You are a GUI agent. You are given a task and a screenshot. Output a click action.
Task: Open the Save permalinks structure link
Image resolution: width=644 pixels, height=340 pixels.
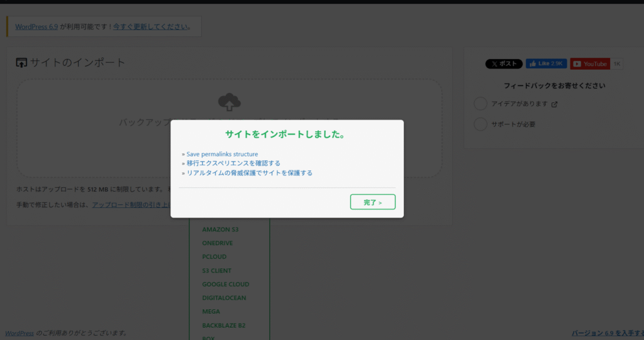click(x=222, y=154)
